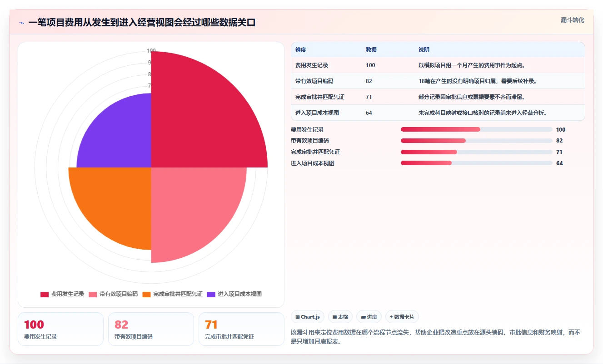Click the 费用发生记录 table row label
The height and width of the screenshot is (364, 603).
[312, 65]
